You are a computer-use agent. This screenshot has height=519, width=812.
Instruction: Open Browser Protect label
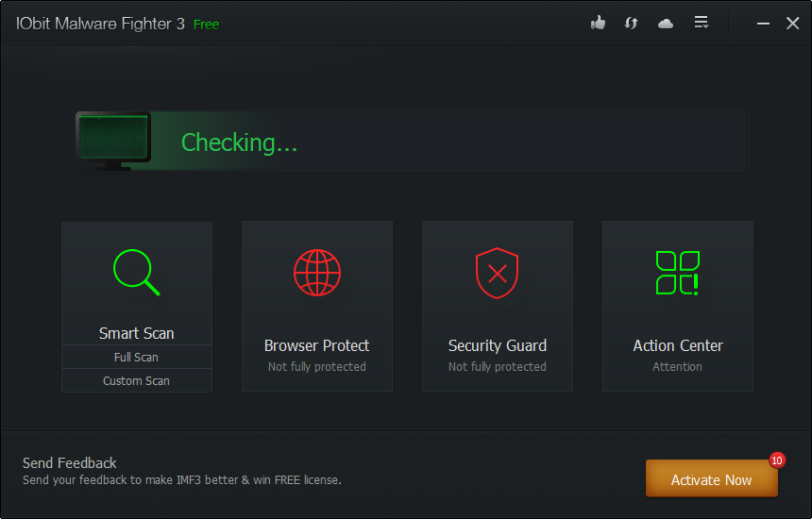317,345
